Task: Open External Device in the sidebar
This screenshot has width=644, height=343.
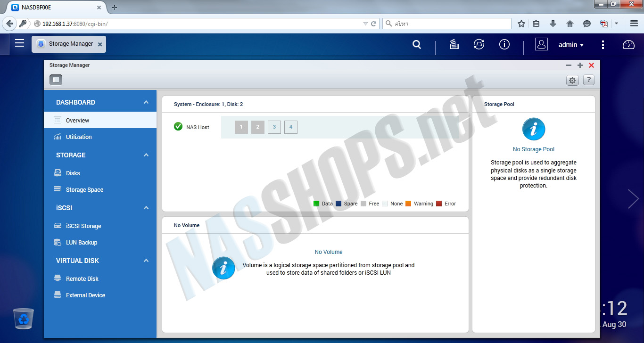Action: [x=100, y=295]
